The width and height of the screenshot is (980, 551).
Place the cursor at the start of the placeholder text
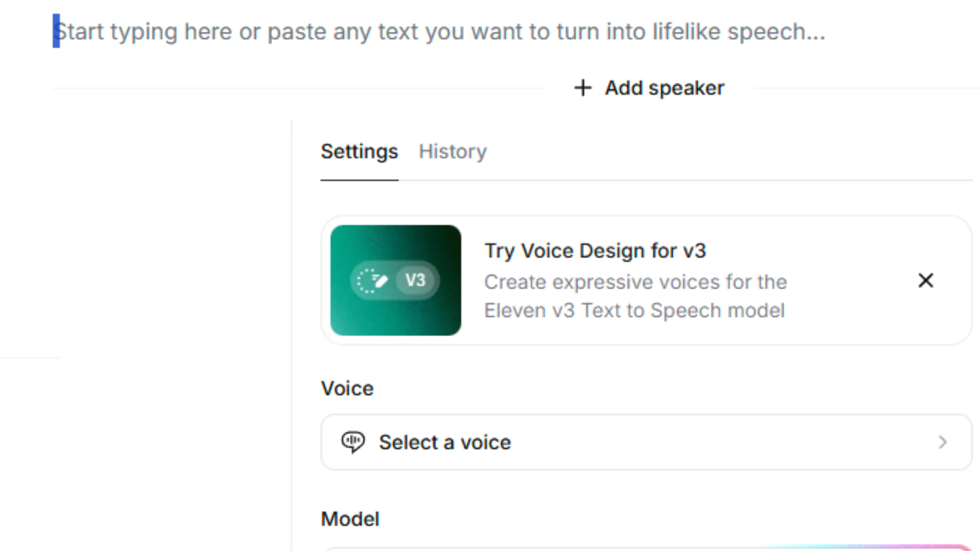coord(56,31)
